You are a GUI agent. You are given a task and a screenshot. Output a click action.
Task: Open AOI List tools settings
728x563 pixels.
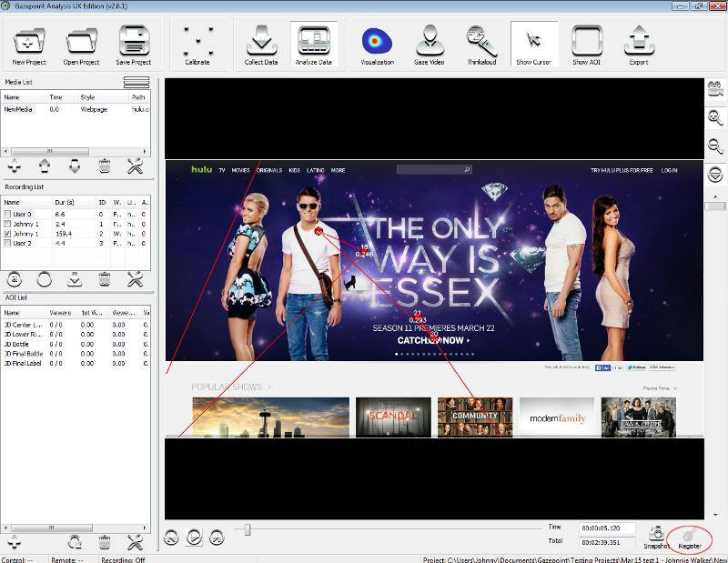[135, 542]
